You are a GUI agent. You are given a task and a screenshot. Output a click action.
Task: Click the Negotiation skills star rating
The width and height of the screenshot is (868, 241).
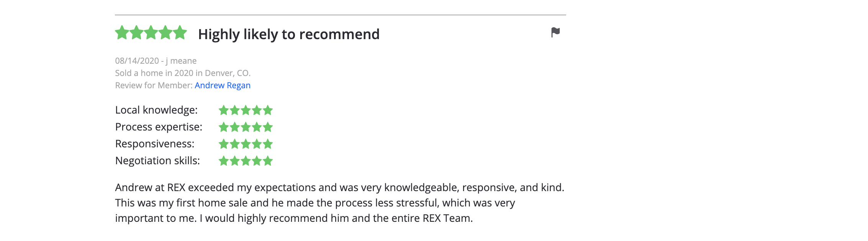(x=246, y=161)
